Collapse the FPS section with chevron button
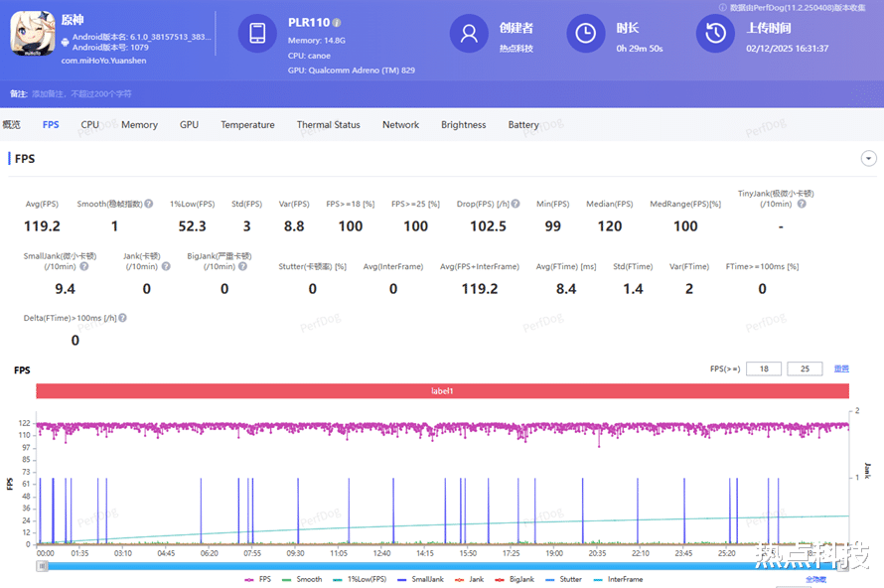884x588 pixels. (x=869, y=159)
